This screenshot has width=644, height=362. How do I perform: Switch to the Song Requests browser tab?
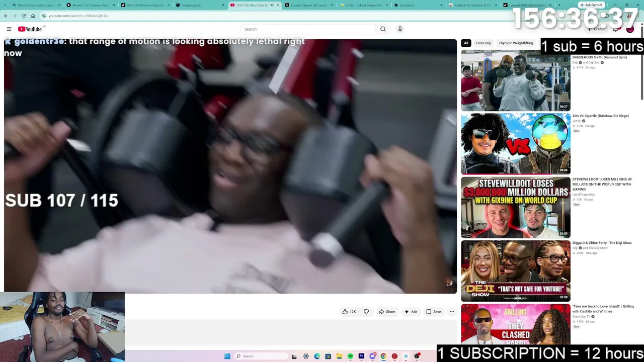click(199, 5)
